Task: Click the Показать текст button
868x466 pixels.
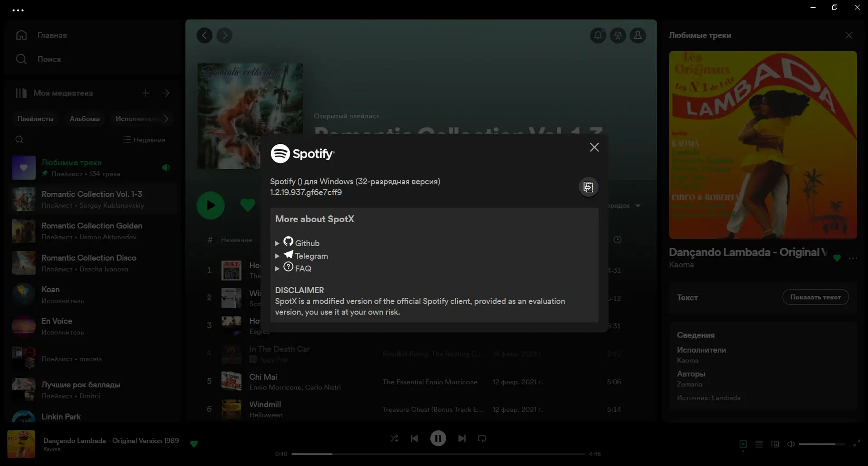Action: pos(815,297)
